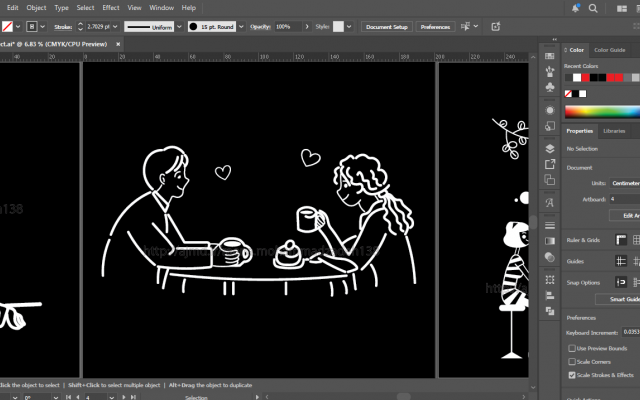Expand the stroke color dropdown arrow
This screenshot has height=400, width=640.
42,27
